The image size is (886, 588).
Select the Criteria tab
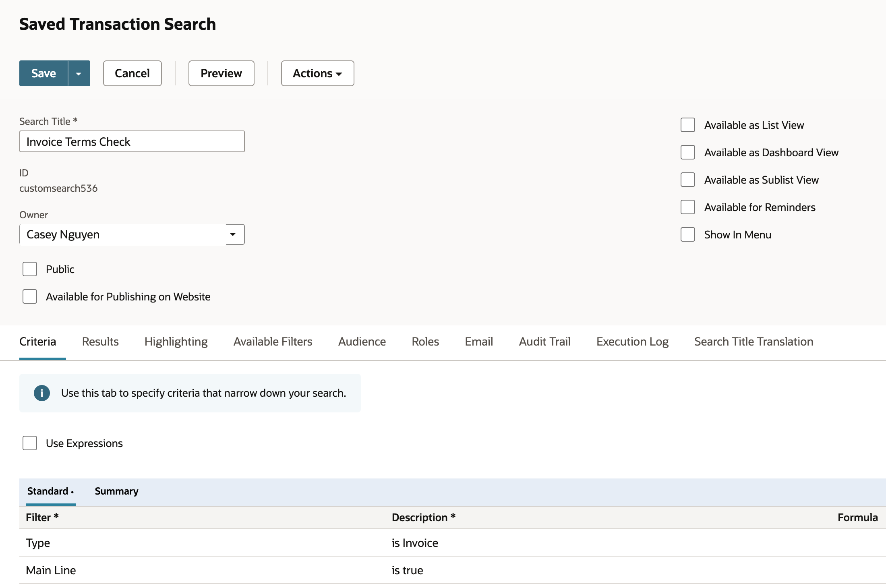(x=38, y=342)
